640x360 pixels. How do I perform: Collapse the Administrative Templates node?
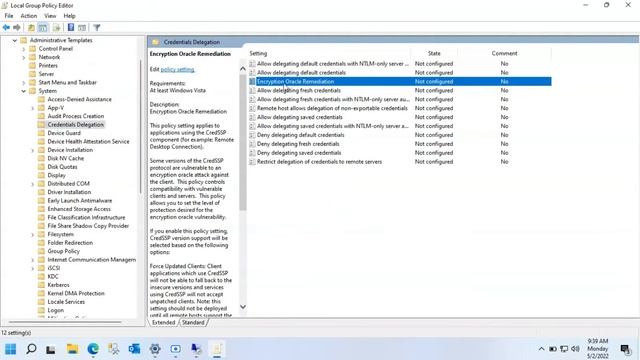pyautogui.click(x=15, y=40)
